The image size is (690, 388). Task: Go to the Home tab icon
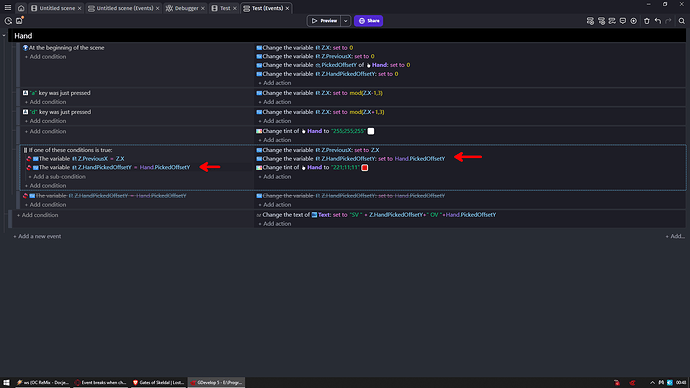pyautogui.click(x=21, y=8)
